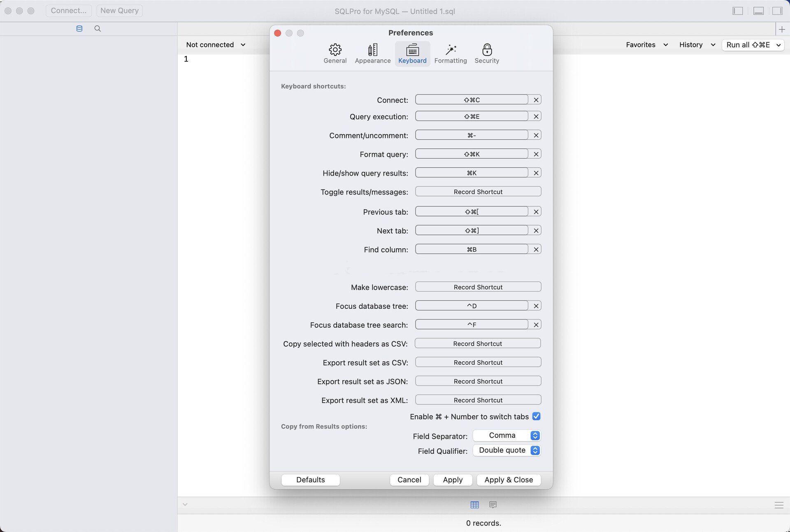The width and height of the screenshot is (790, 532).
Task: Edit the Query execution shortcut field
Action: tap(472, 116)
